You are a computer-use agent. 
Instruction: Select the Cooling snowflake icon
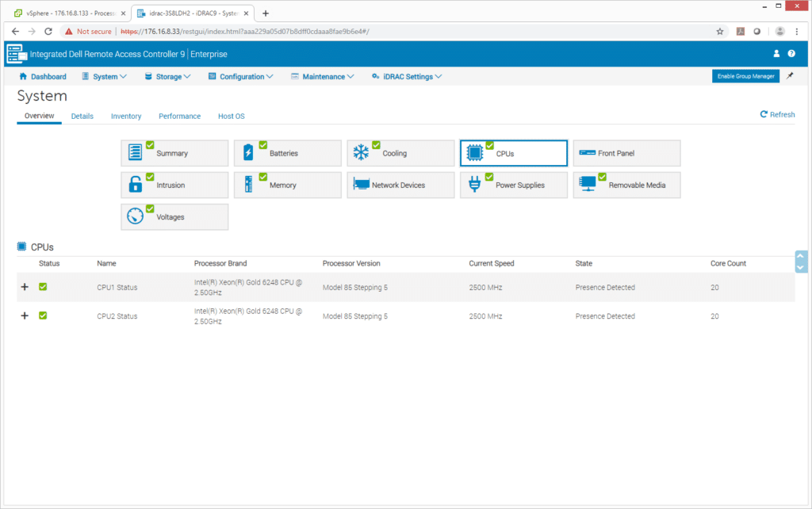pyautogui.click(x=361, y=153)
